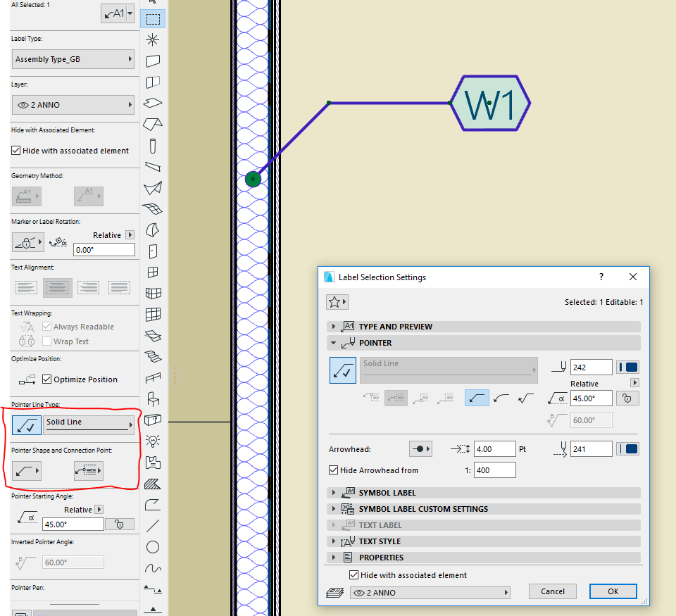Uncheck Hide with associated element in left panel
This screenshot has width=676, height=616.
pyautogui.click(x=17, y=151)
